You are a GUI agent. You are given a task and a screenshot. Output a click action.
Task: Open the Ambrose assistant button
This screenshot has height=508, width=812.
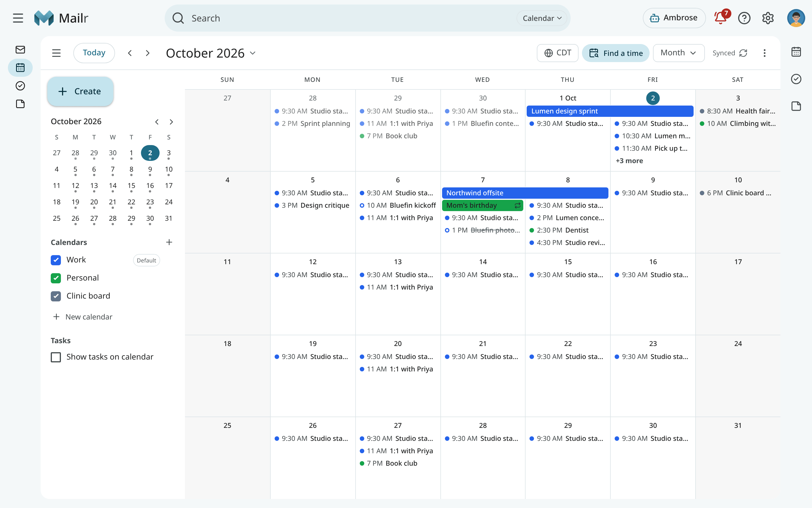[674, 18]
